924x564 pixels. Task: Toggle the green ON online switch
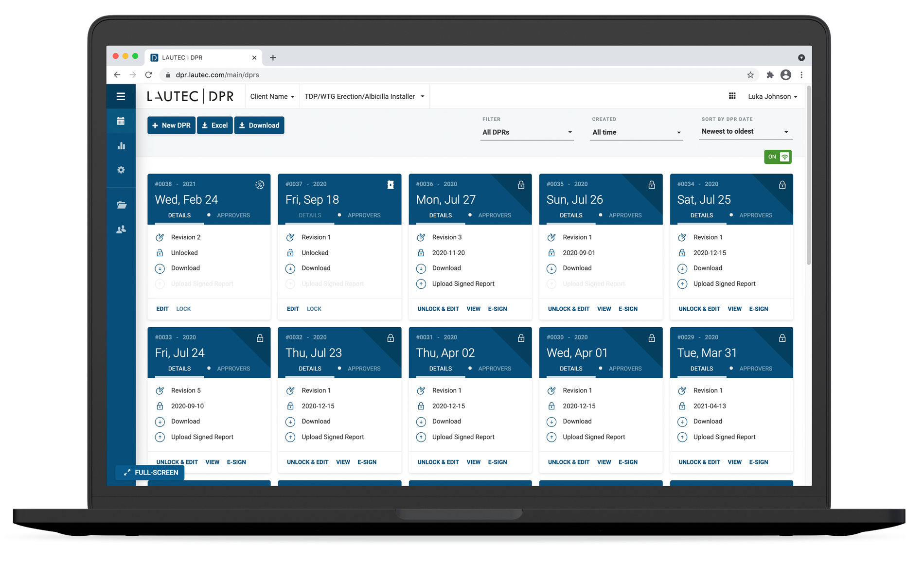[778, 157]
